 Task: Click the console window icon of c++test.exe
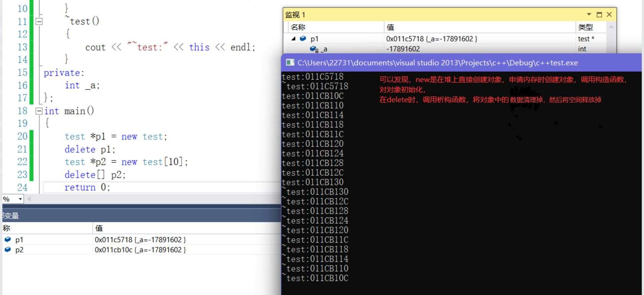pos(290,63)
